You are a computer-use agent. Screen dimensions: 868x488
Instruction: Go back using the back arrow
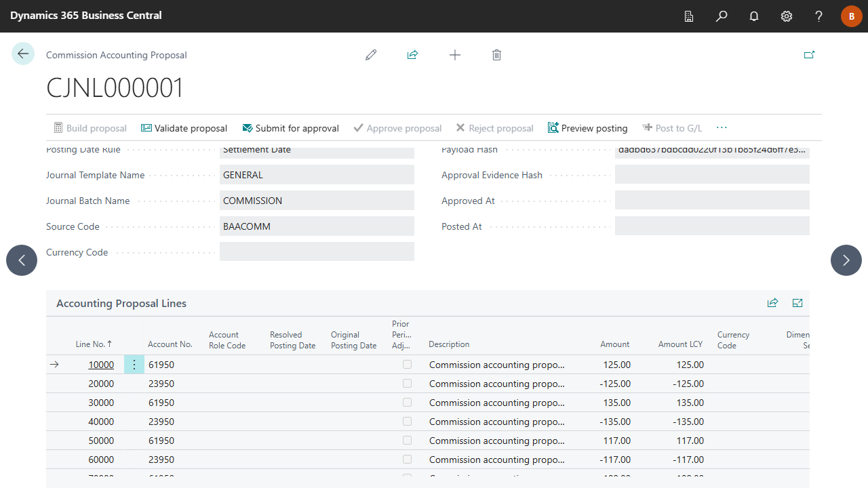[x=23, y=54]
